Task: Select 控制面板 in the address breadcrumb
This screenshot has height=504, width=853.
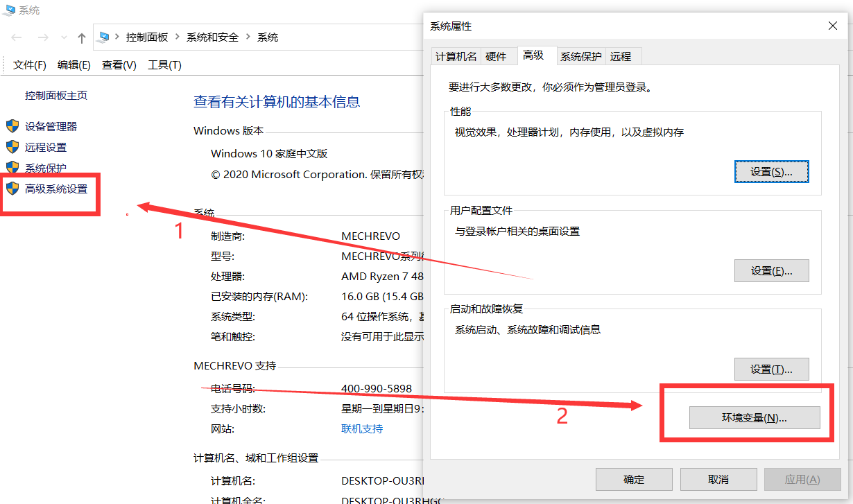Action: pyautogui.click(x=146, y=37)
